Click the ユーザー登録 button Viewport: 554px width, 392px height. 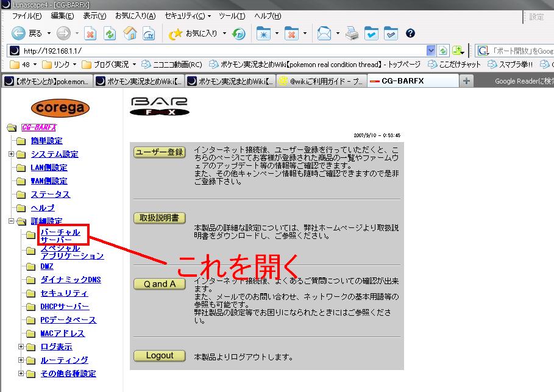159,152
